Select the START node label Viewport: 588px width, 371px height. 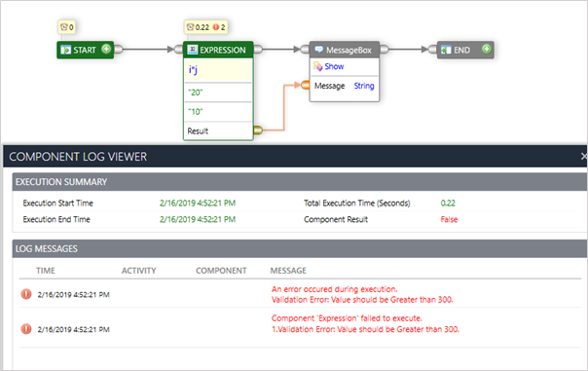(85, 50)
